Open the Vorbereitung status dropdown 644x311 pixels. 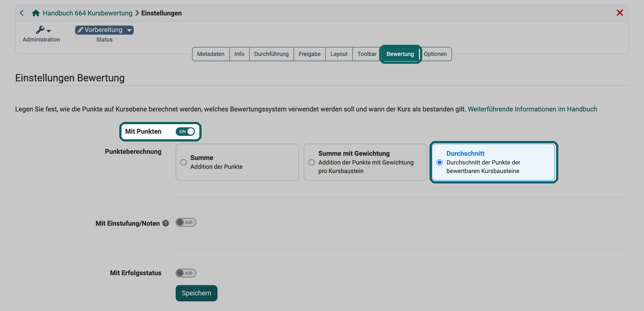(x=104, y=30)
